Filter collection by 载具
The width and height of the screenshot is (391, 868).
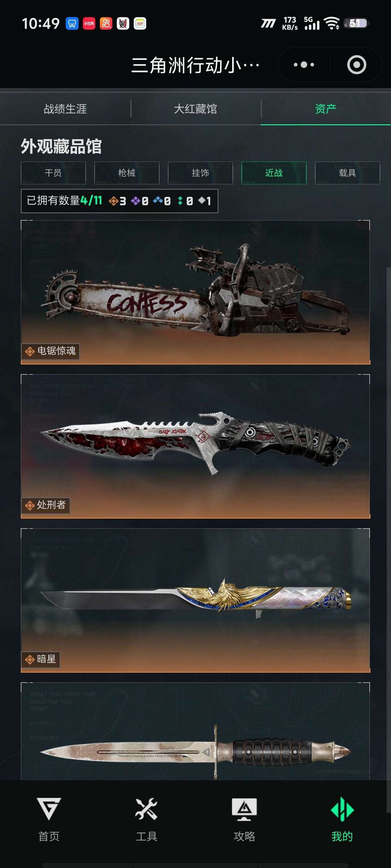click(x=348, y=173)
